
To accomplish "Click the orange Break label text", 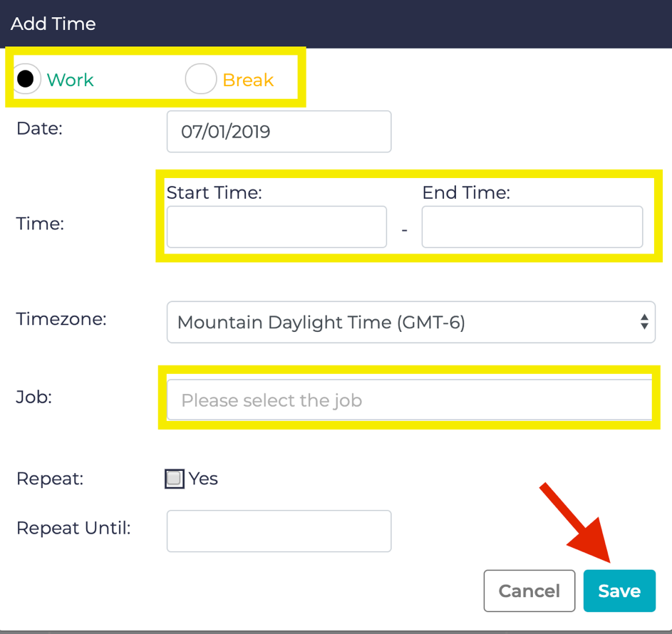I will pos(248,80).
